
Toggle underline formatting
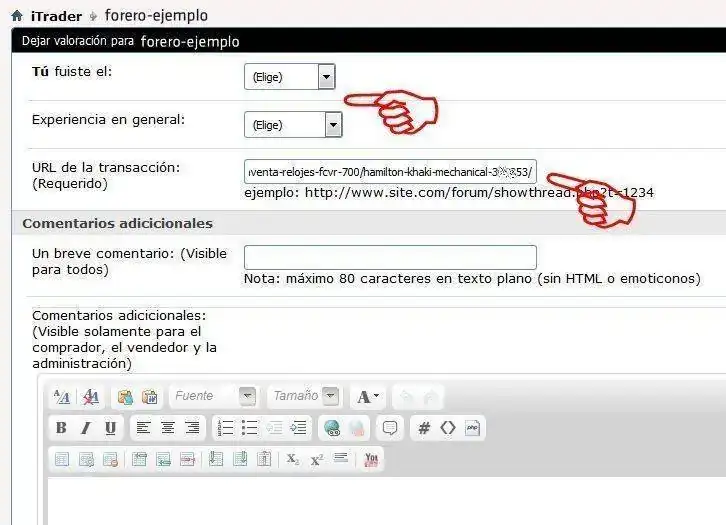pyautogui.click(x=110, y=428)
